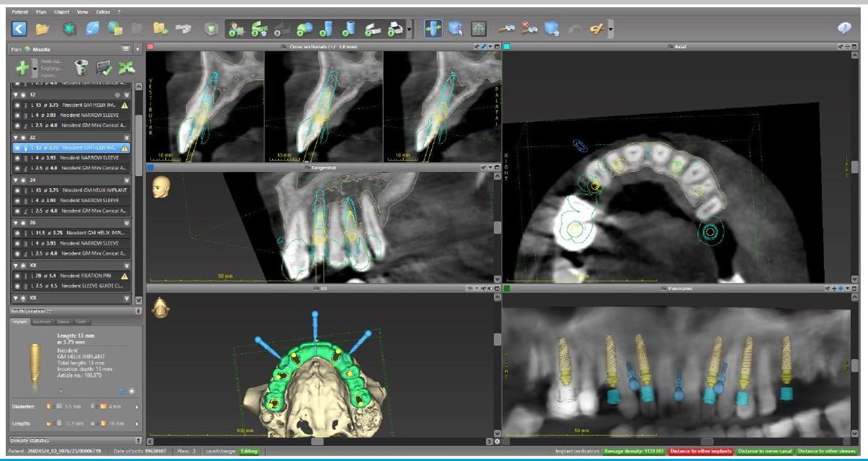The height and width of the screenshot is (461, 868).
Task: Click the Editing status button
Action: (x=249, y=451)
